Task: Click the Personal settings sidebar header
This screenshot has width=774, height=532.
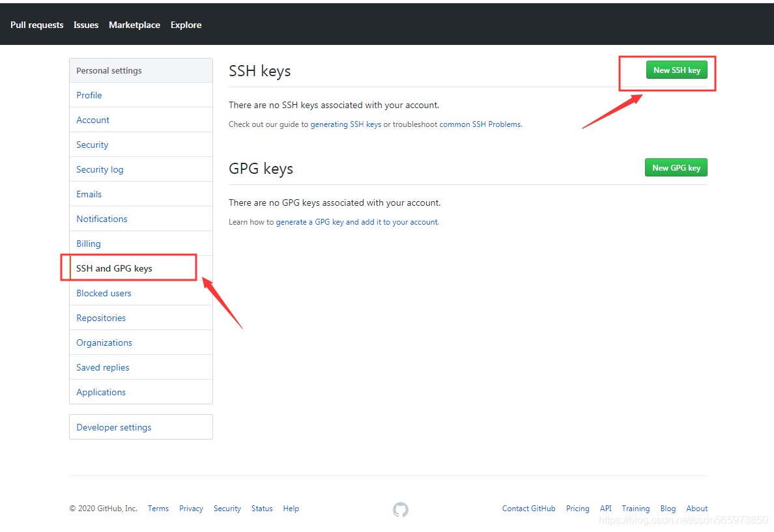Action: (x=141, y=70)
